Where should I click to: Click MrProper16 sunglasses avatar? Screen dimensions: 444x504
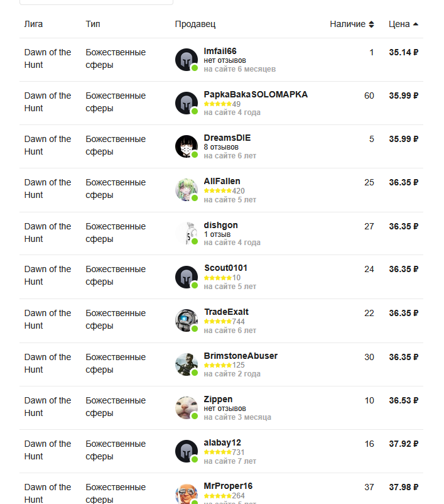187,494
